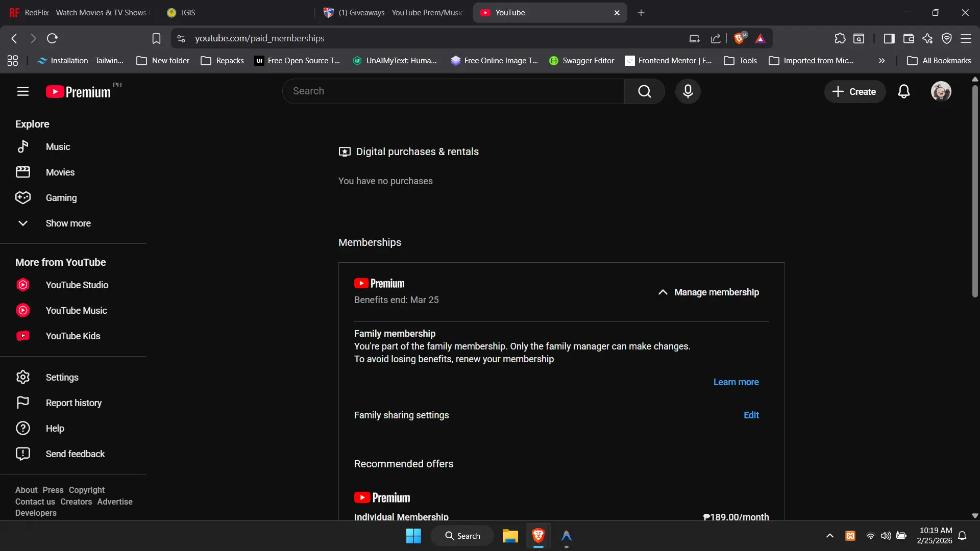Switch to the RedFlix browser tab
Image resolution: width=980 pixels, height=551 pixels.
[79, 13]
